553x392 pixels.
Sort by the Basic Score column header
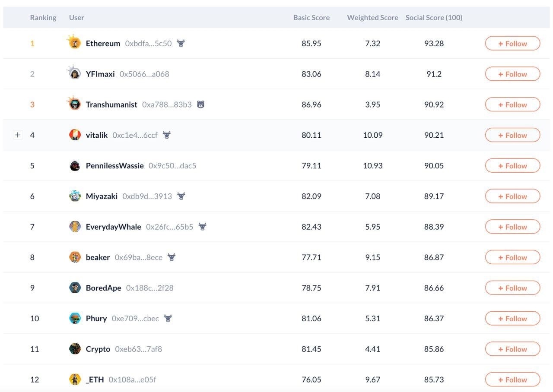point(311,18)
